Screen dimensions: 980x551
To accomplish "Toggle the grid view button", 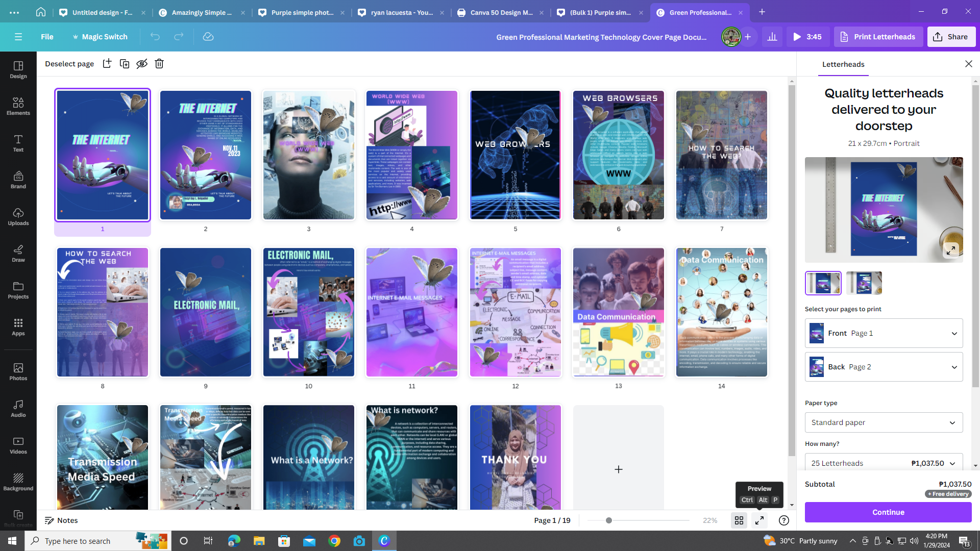I will (x=739, y=520).
